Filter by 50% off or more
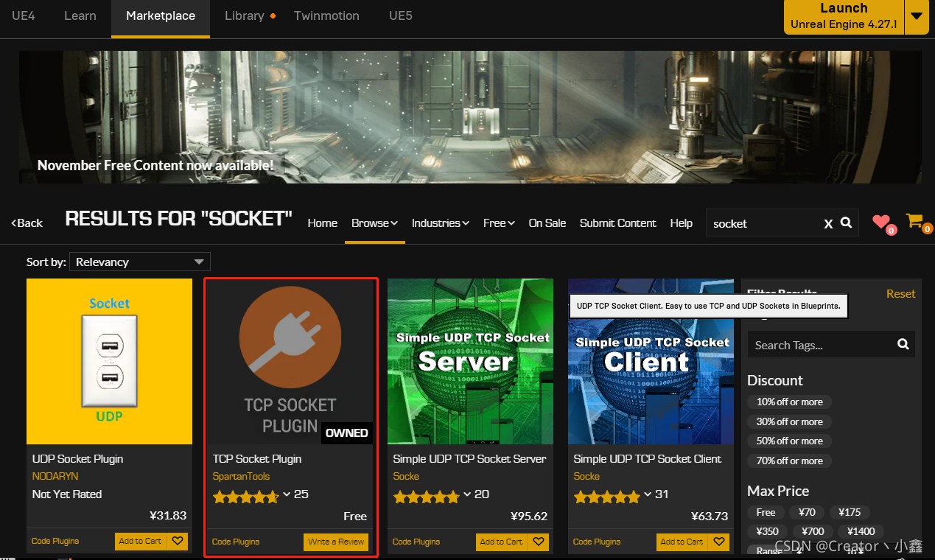The width and height of the screenshot is (935, 560). coord(789,441)
